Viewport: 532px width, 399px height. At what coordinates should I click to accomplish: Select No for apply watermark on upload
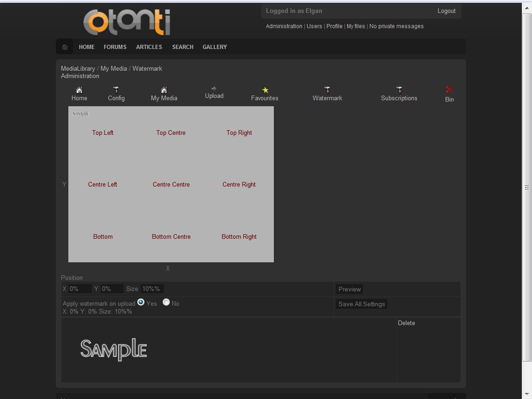166,302
